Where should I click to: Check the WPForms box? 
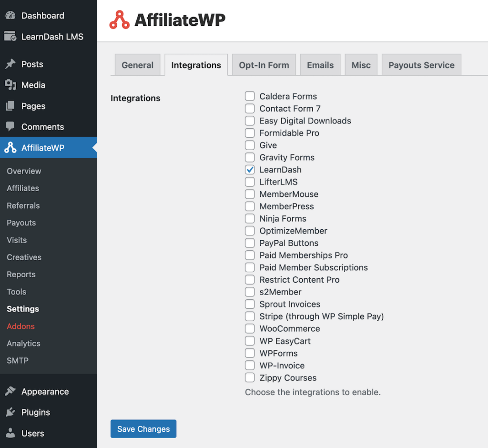click(x=250, y=353)
